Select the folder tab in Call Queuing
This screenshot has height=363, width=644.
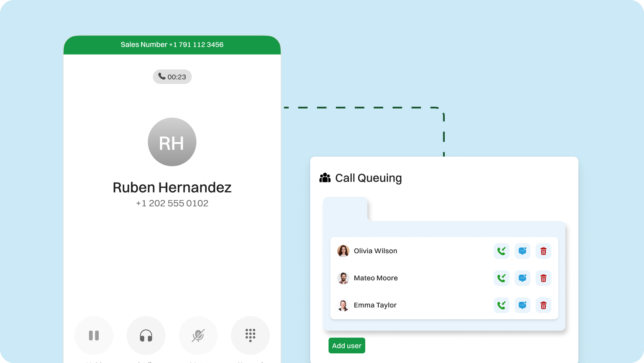coord(346,209)
